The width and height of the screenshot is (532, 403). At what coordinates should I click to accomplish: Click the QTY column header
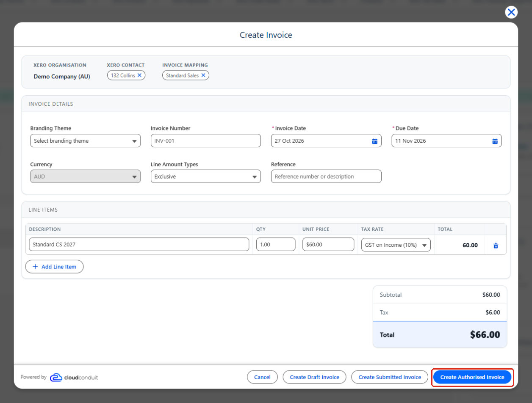pos(260,229)
